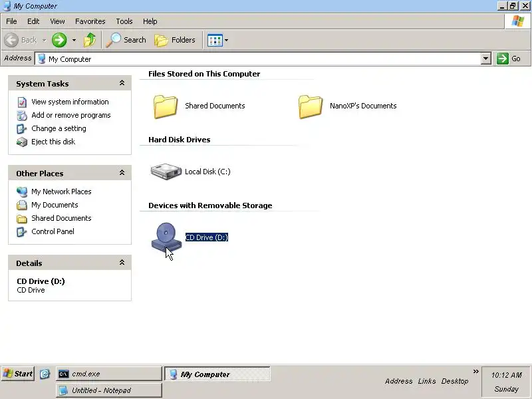Image resolution: width=532 pixels, height=399 pixels.
Task: Open My Documents in Other Places
Action: point(55,205)
